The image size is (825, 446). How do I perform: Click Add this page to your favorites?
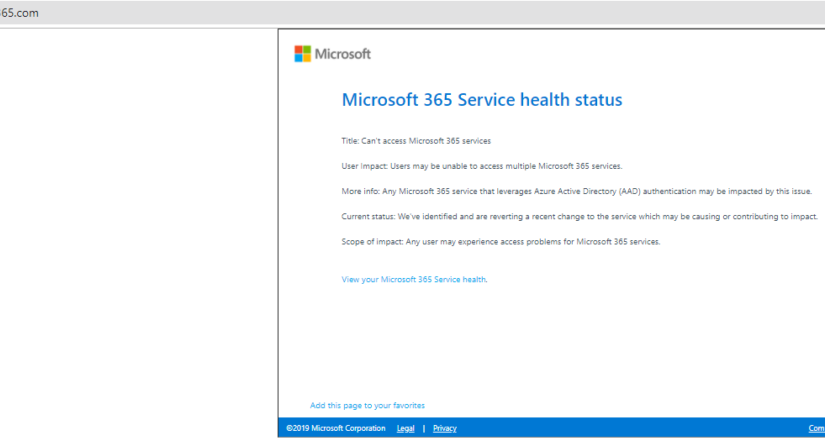(x=367, y=406)
